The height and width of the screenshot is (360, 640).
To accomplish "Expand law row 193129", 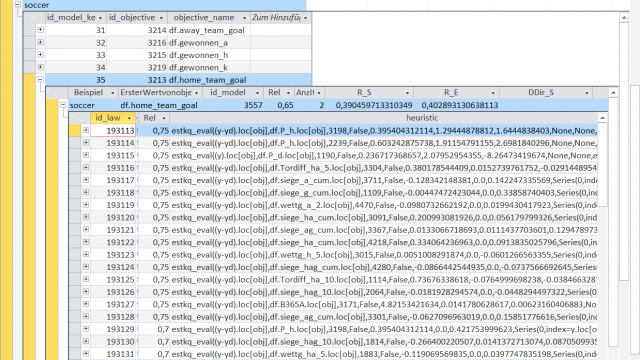I will click(x=86, y=329).
